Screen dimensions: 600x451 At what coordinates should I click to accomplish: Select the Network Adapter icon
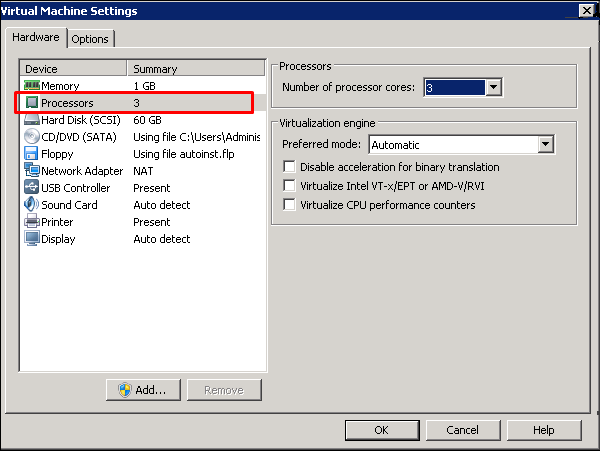32,171
